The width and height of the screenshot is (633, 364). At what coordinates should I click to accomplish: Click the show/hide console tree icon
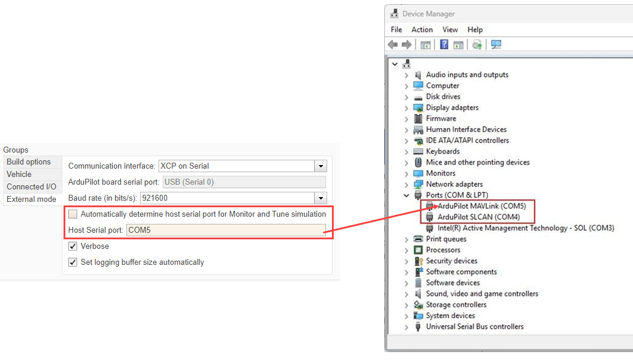[425, 45]
